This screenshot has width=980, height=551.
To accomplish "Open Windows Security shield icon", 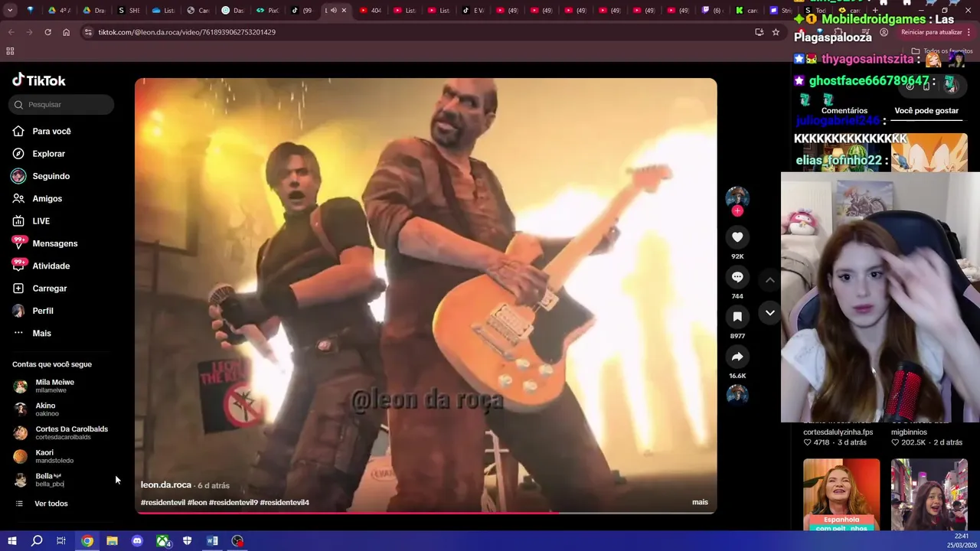I will click(188, 541).
